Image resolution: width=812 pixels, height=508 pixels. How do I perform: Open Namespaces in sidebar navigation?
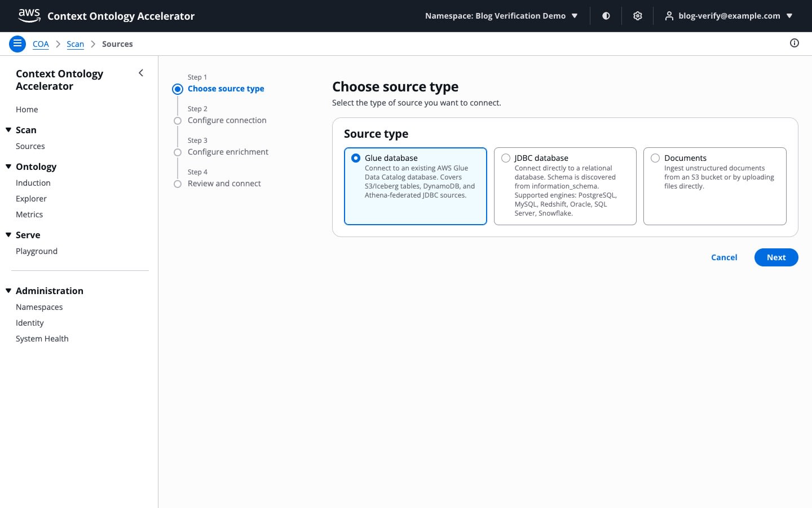39,307
